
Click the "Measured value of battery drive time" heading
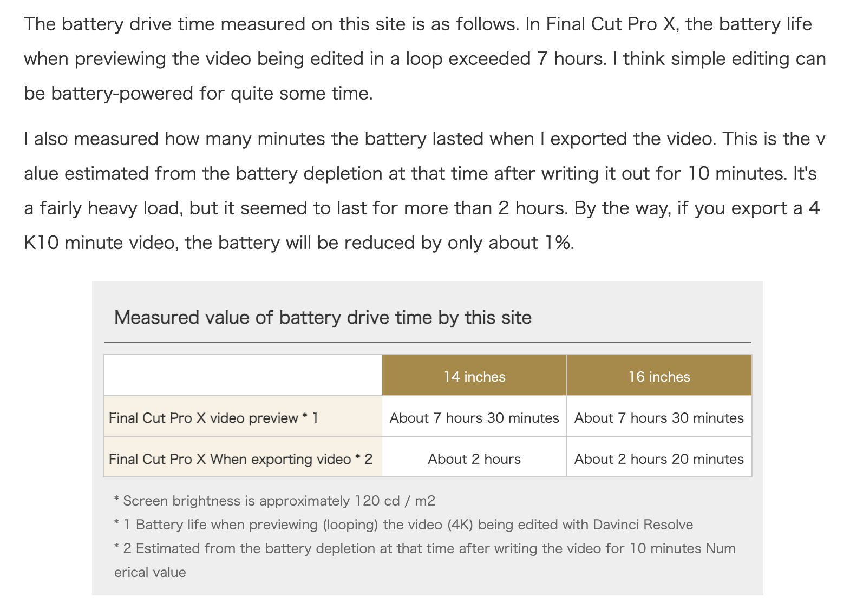[323, 317]
